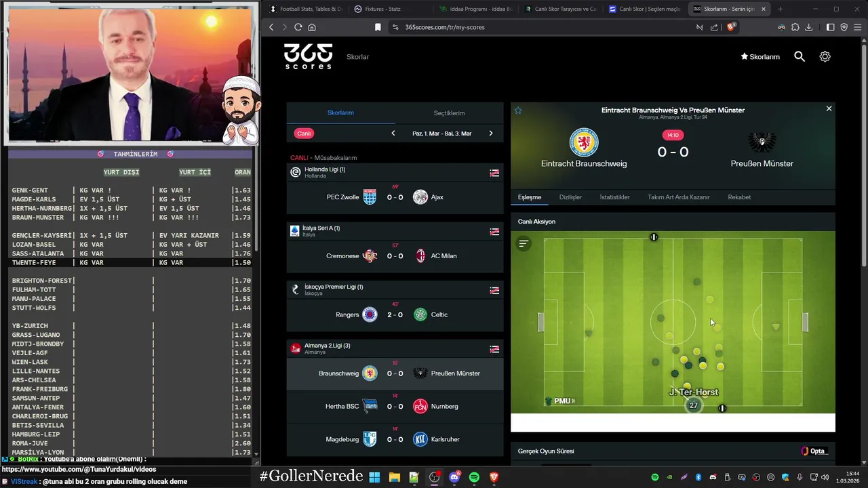Click the Opta logo

(x=814, y=451)
